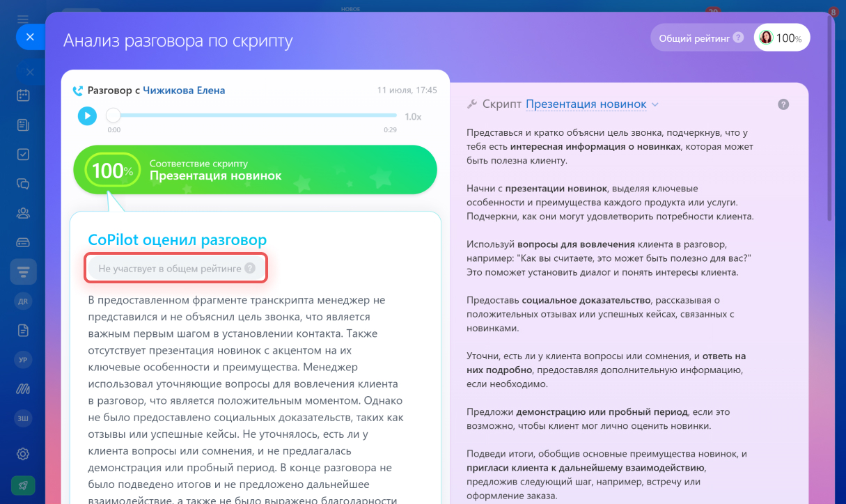
Task: Open the chat messages icon in the sidebar
Action: pyautogui.click(x=23, y=184)
